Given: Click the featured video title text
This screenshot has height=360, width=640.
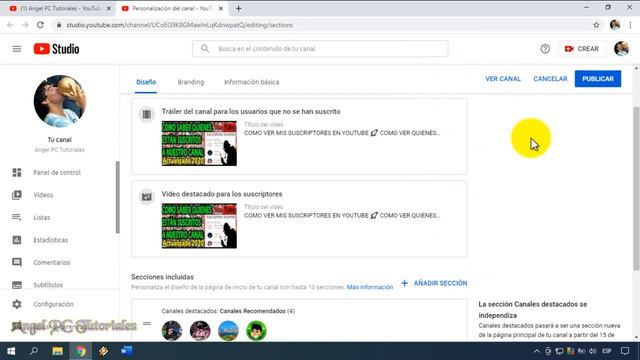Looking at the screenshot, I should point(342,215).
